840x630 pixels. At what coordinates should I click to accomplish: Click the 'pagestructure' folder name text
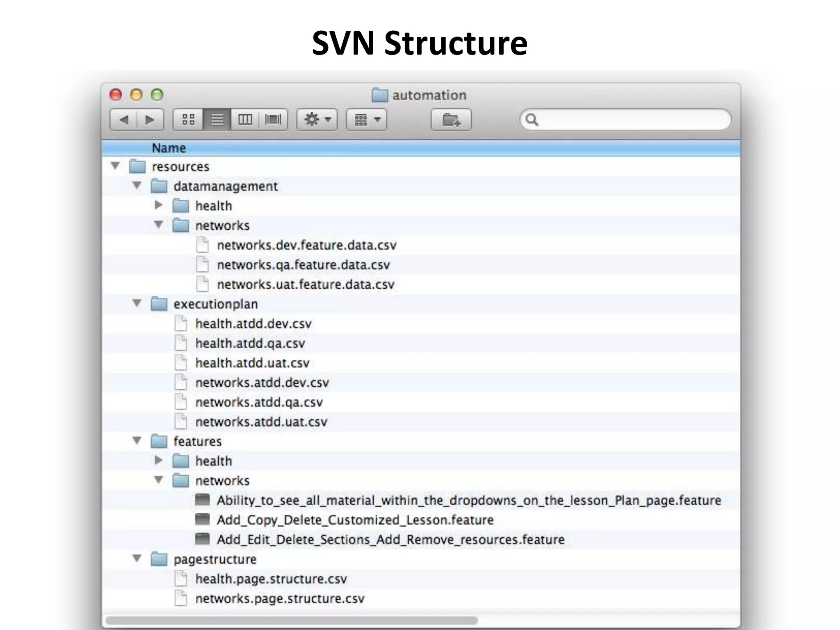point(215,559)
